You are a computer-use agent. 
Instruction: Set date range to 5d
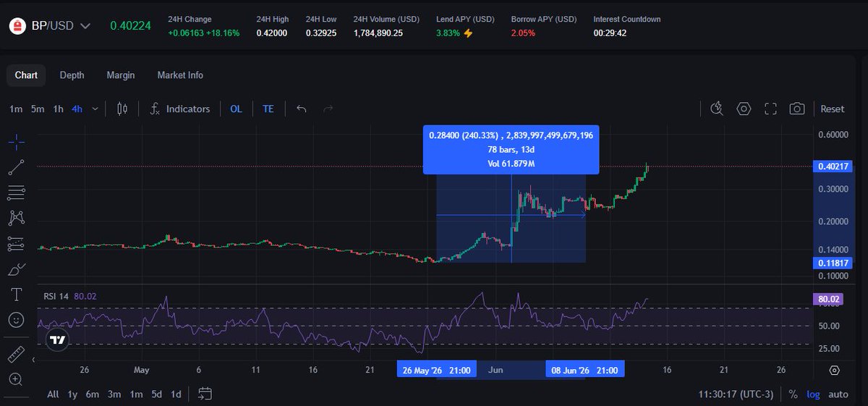tap(157, 394)
